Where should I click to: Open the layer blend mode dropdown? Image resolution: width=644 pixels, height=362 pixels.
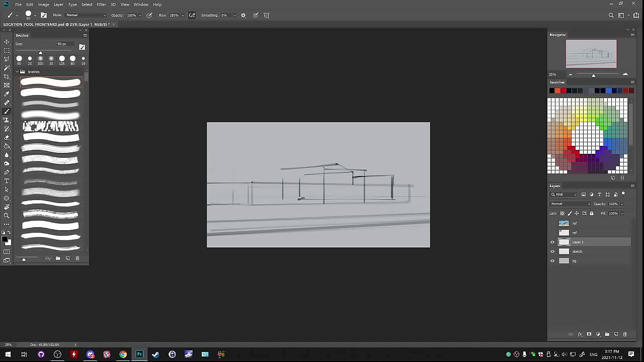[570, 204]
